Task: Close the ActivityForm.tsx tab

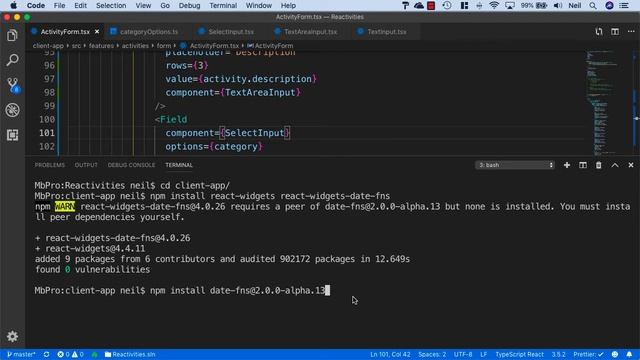Action: coord(97,32)
